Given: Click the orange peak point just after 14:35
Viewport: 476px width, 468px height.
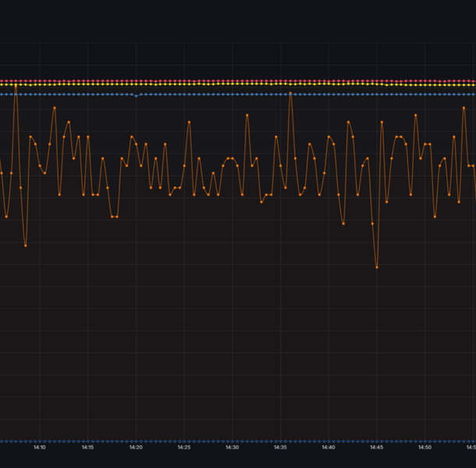Looking at the screenshot, I should tap(290, 94).
